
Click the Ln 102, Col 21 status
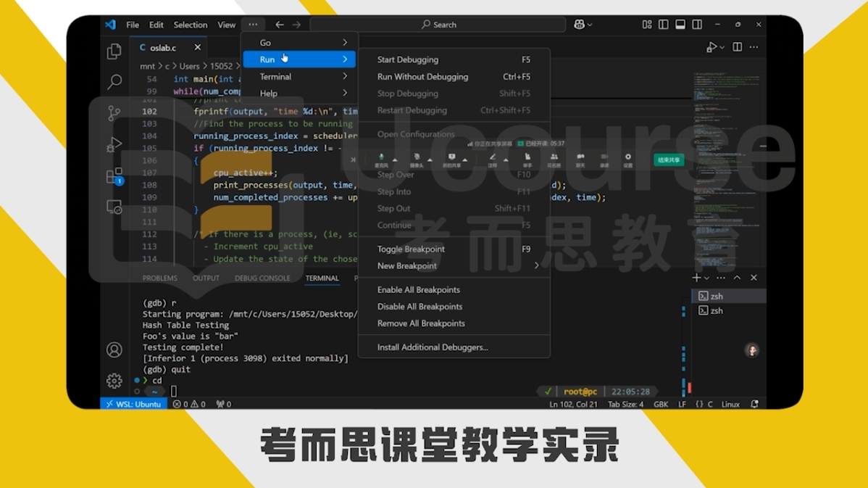click(x=574, y=405)
